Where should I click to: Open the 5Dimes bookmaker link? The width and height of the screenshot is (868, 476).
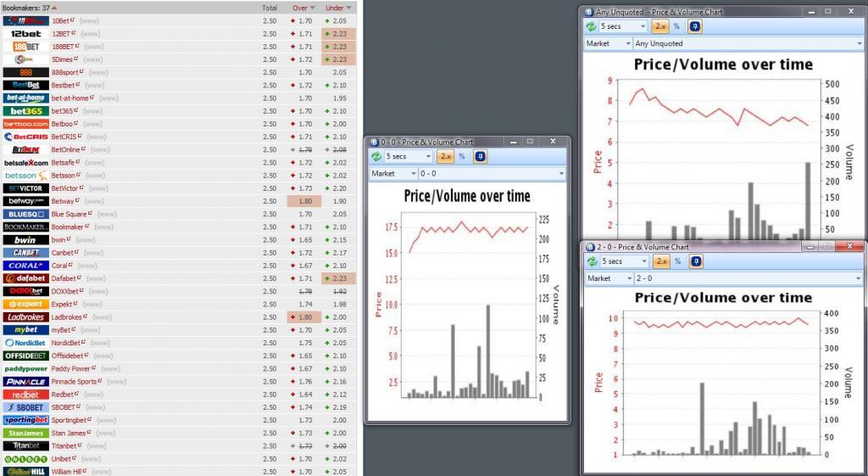(x=63, y=59)
